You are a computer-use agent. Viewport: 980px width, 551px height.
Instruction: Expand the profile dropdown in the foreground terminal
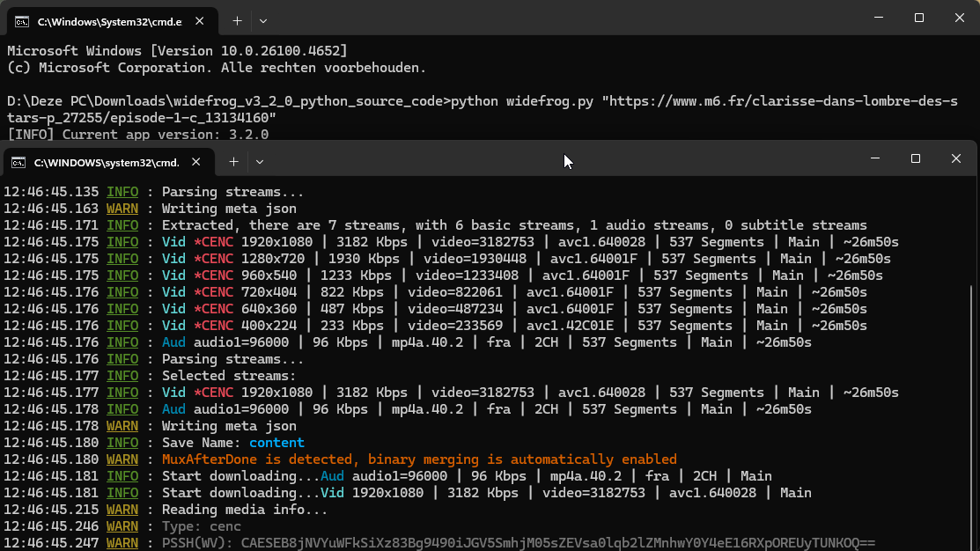point(260,162)
